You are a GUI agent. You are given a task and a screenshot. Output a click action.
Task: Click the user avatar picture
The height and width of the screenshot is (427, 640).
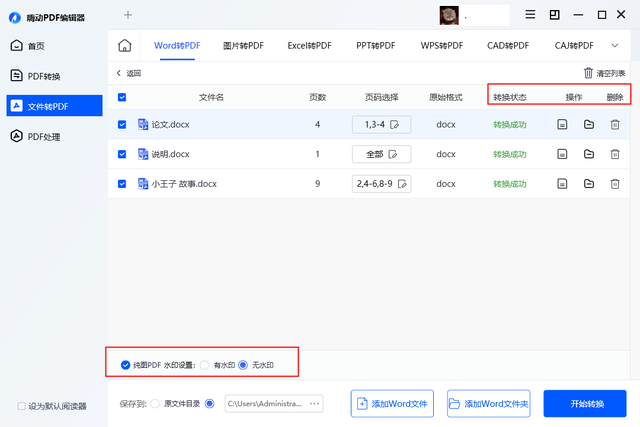[449, 16]
